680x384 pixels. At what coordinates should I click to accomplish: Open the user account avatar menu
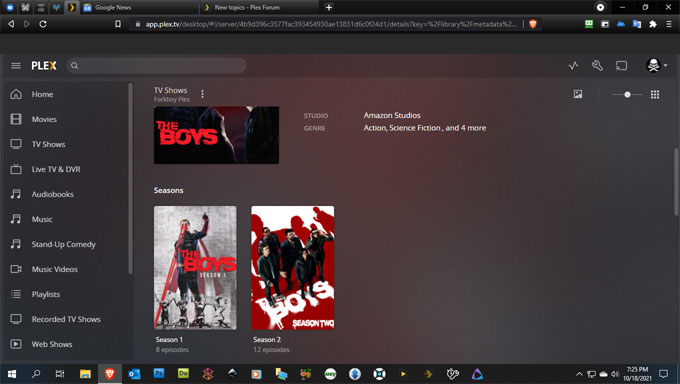(x=656, y=66)
